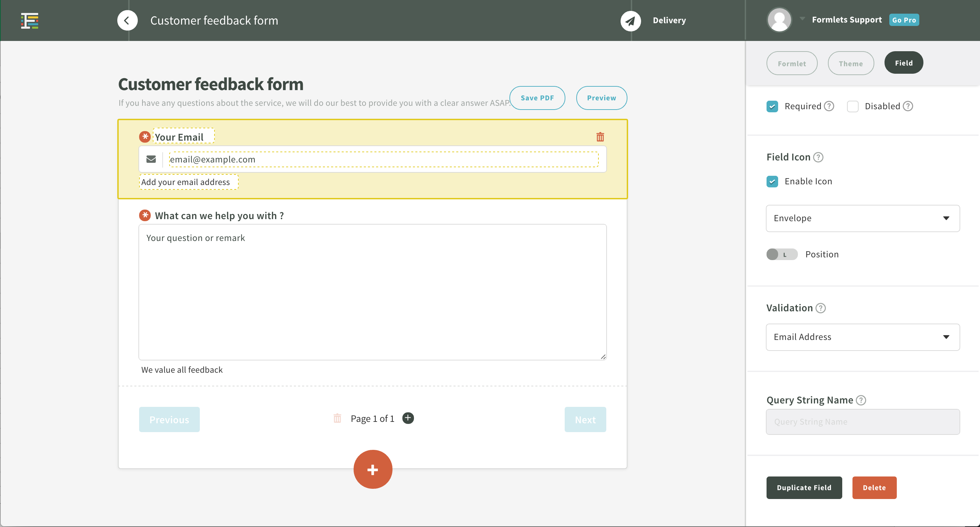Open account menu arrow beside avatar
The width and height of the screenshot is (980, 527).
802,18
